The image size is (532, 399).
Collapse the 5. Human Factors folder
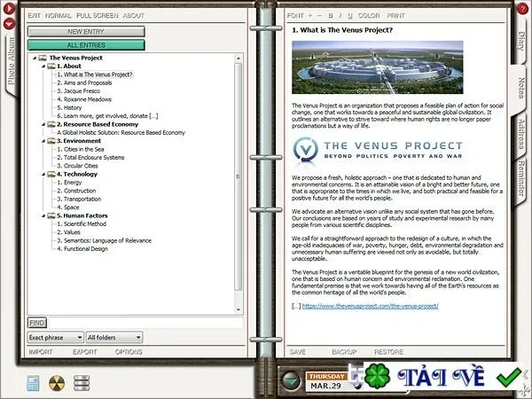click(x=43, y=215)
